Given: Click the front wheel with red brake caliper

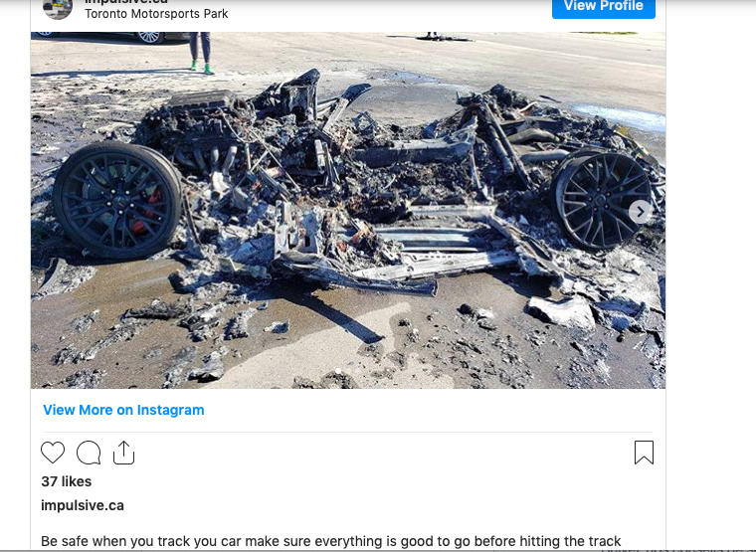Looking at the screenshot, I should [x=117, y=200].
